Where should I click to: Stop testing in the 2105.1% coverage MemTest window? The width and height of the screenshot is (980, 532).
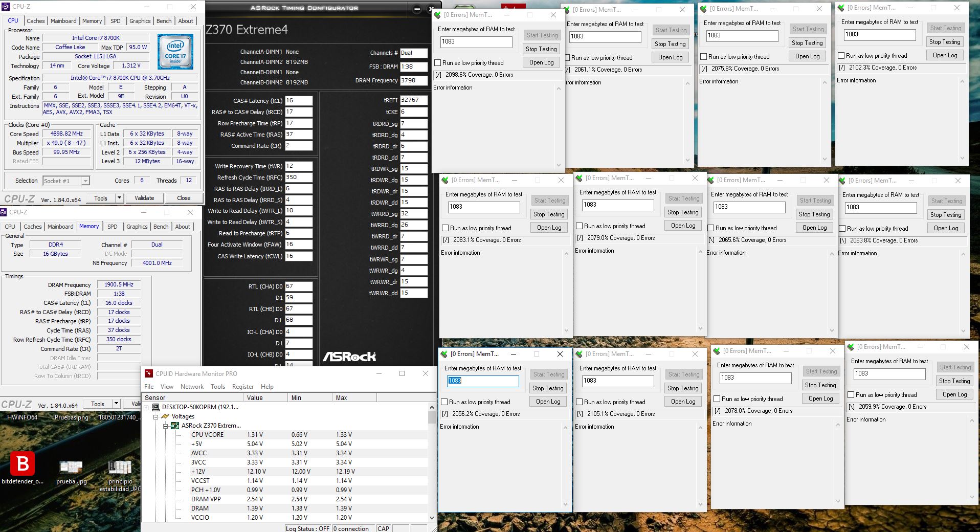pyautogui.click(x=683, y=388)
